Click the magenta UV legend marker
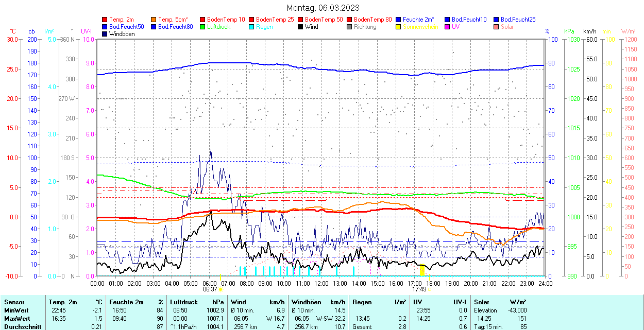The height and width of the screenshot is (330, 644). 448,27
